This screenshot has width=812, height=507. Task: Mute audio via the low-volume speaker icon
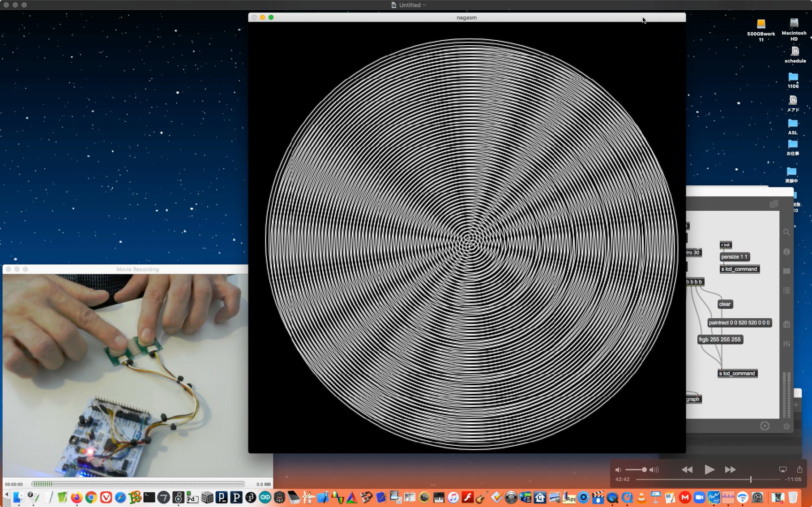(618, 469)
